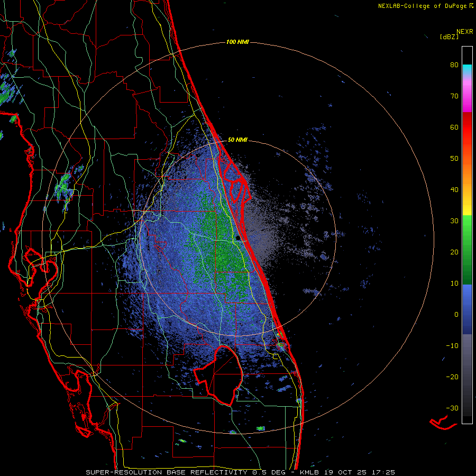Click the 60 value on the dBZ scale
The height and width of the screenshot is (476, 476).
454,127
